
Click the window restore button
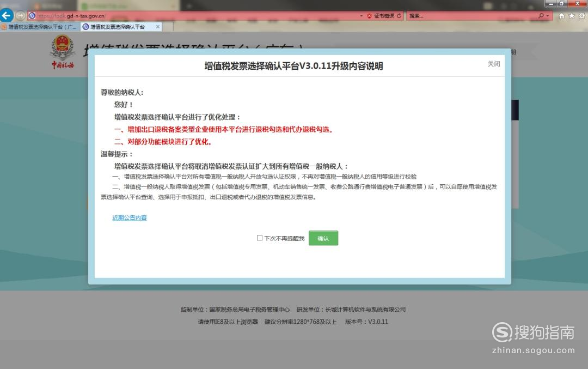561,3
